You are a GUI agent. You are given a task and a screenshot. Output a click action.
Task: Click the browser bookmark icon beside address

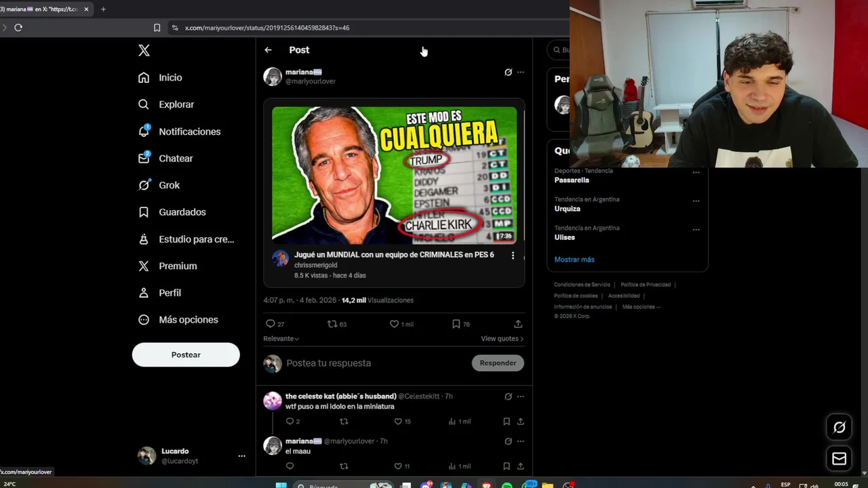(x=157, y=28)
